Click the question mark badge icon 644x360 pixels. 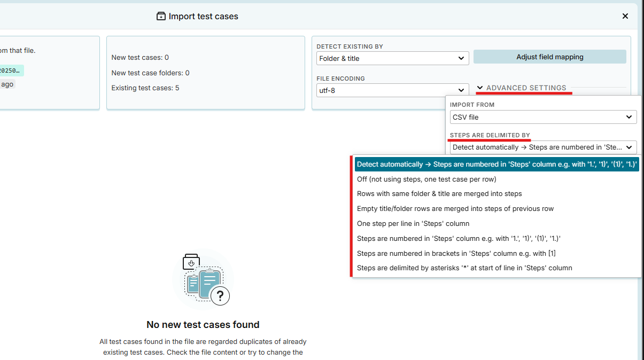coord(220,295)
